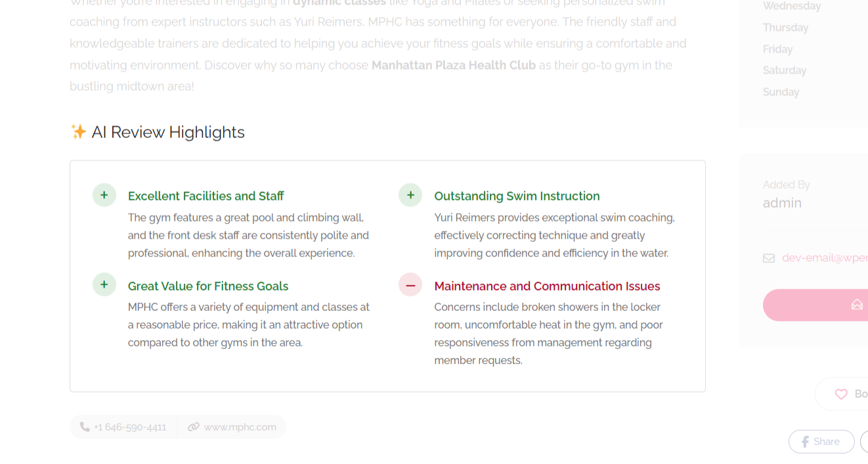Open the dev-email address link

[825, 258]
